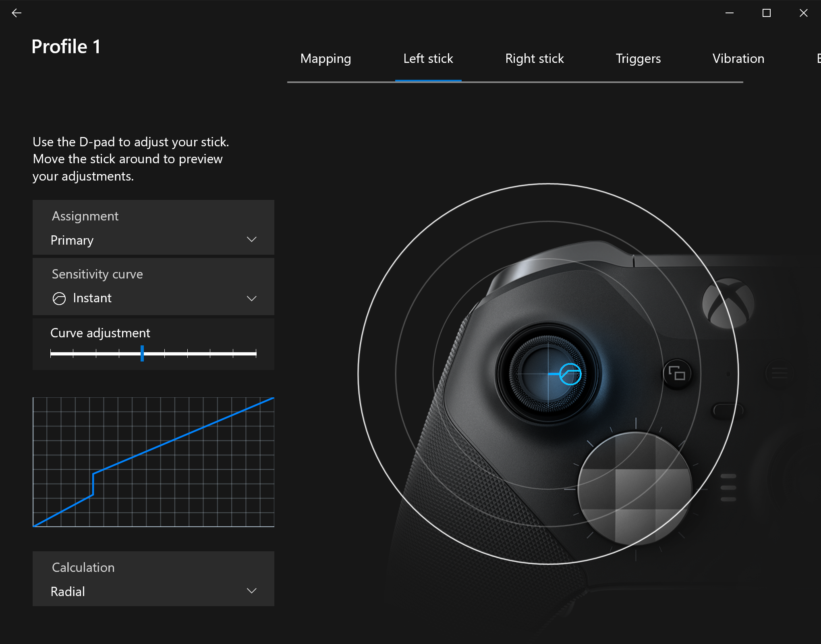Click the Left stick sensitivity curve icon
The width and height of the screenshot is (821, 644).
tap(59, 298)
